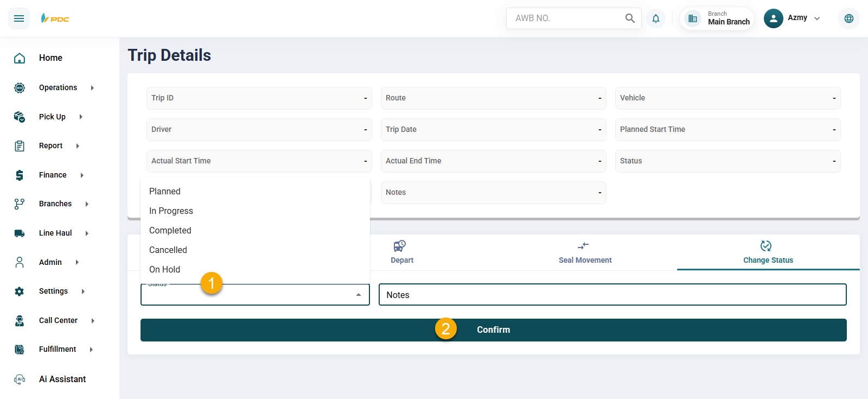Expand the Settings submenu arrow
The image size is (868, 399).
(83, 292)
